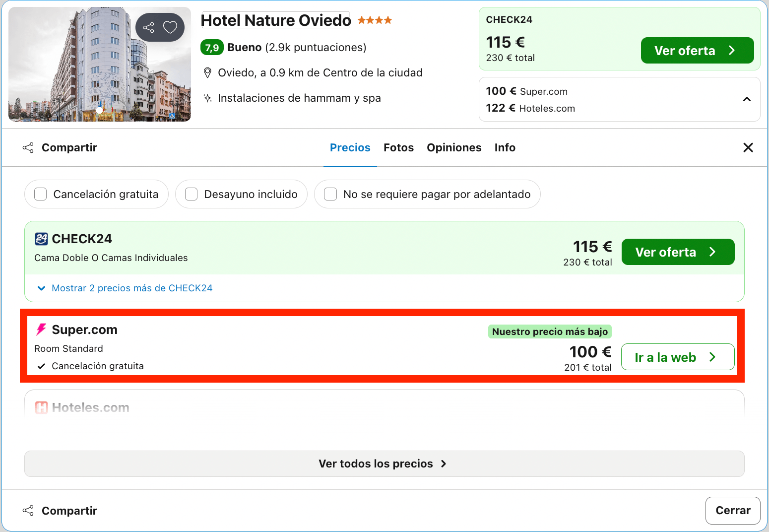Click Cama Doble O Camas Individuales text

coord(111,258)
